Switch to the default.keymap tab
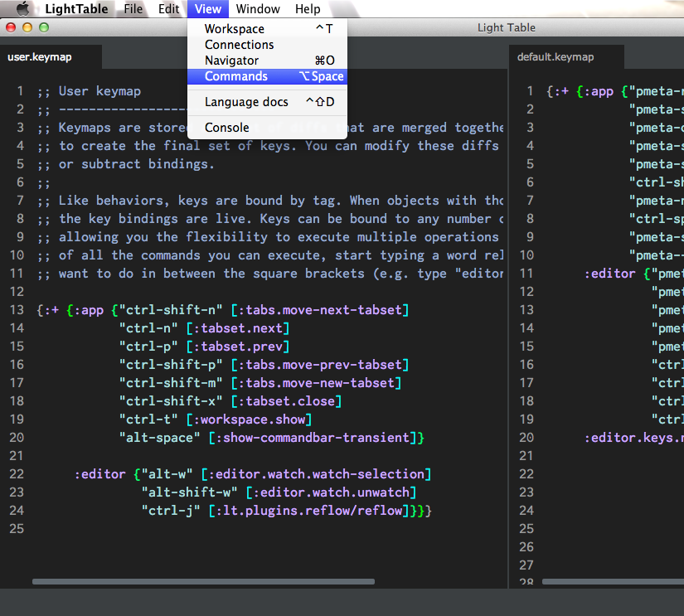This screenshot has height=616, width=684. [x=555, y=57]
